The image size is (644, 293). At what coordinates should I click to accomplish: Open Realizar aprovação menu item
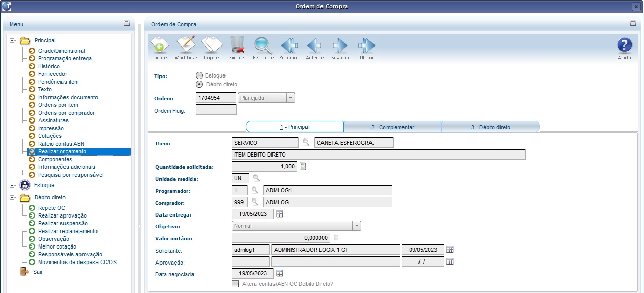point(62,215)
